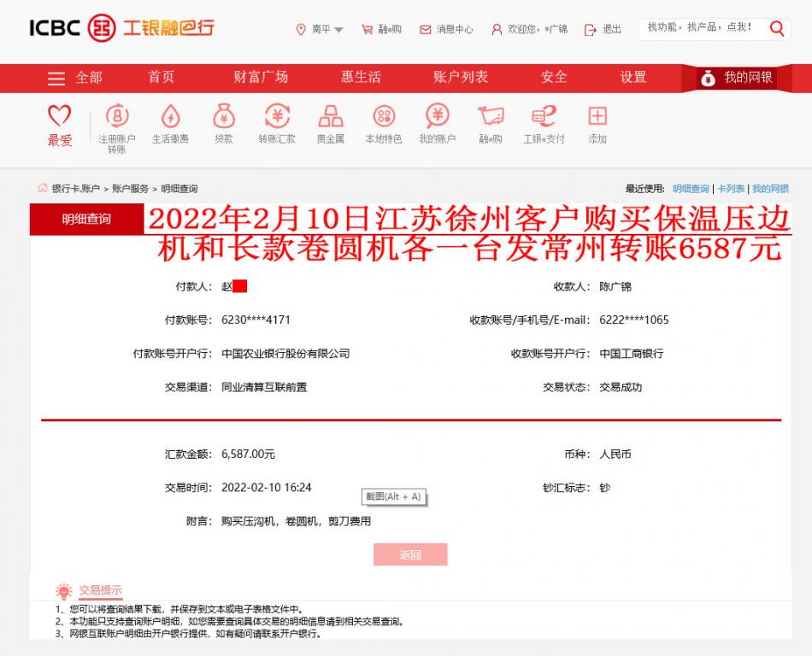Click the 返回 return button

click(x=410, y=553)
